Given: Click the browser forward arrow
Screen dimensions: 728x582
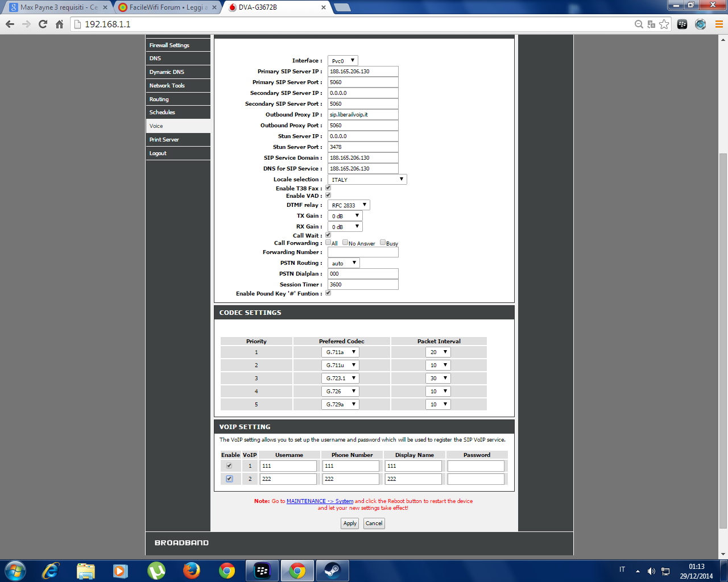Looking at the screenshot, I should (x=26, y=24).
